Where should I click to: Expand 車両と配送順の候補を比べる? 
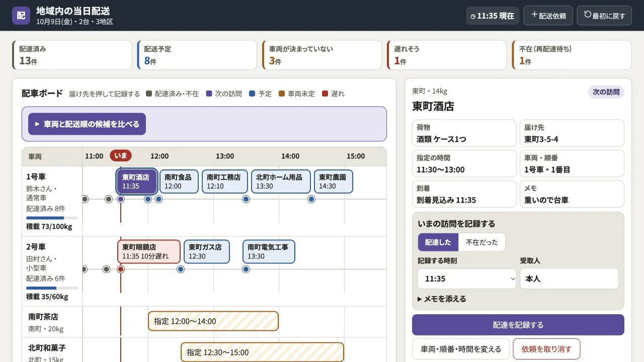(87, 124)
